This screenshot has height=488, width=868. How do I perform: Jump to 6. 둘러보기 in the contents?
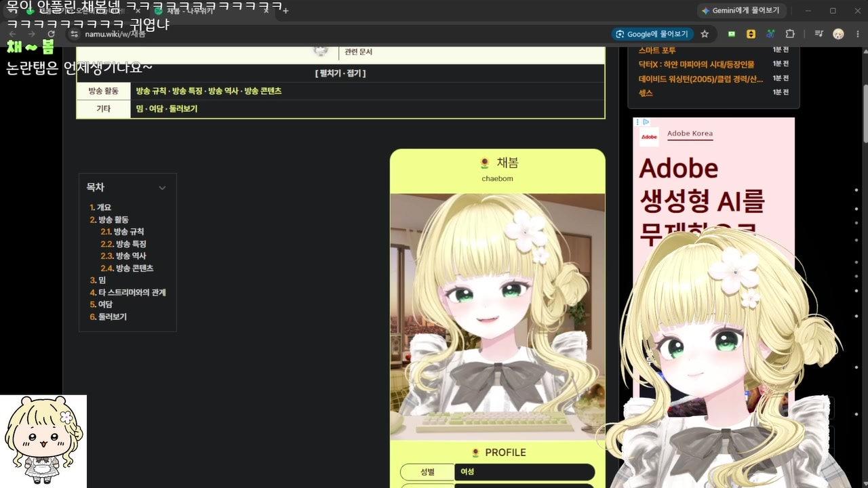tap(108, 317)
